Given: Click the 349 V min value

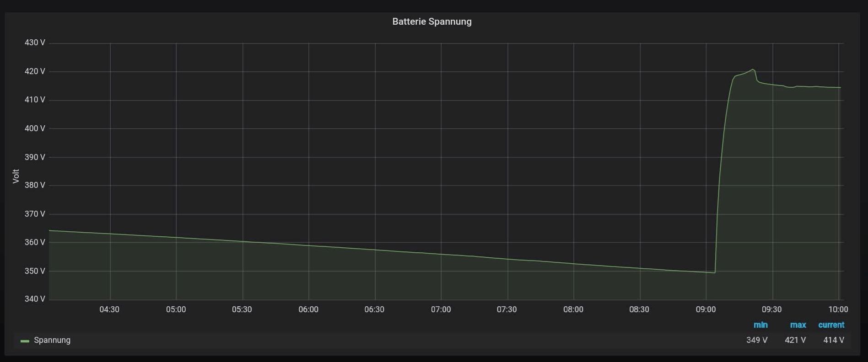Looking at the screenshot, I should 757,340.
